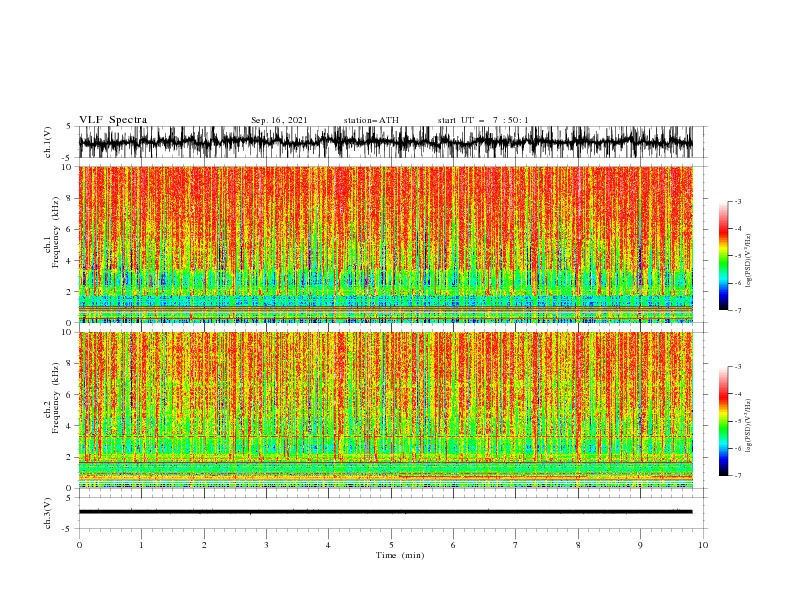Click the time axis tick label "1"

141,545
